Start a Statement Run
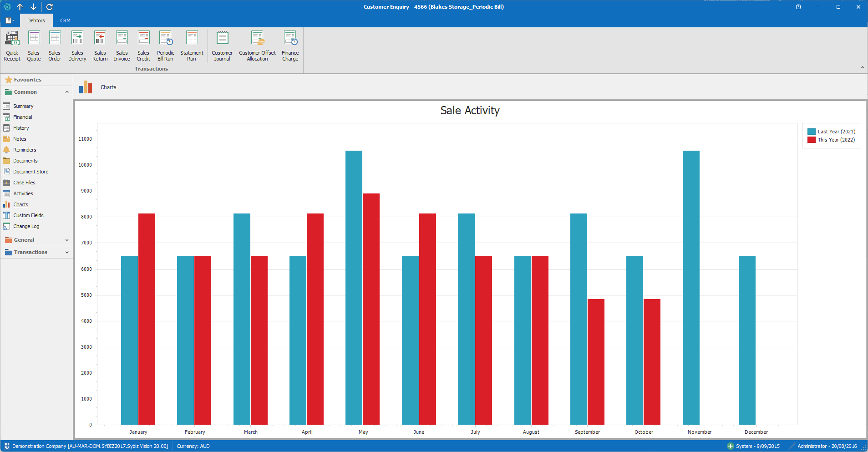Image resolution: width=868 pixels, height=452 pixels. click(x=192, y=46)
